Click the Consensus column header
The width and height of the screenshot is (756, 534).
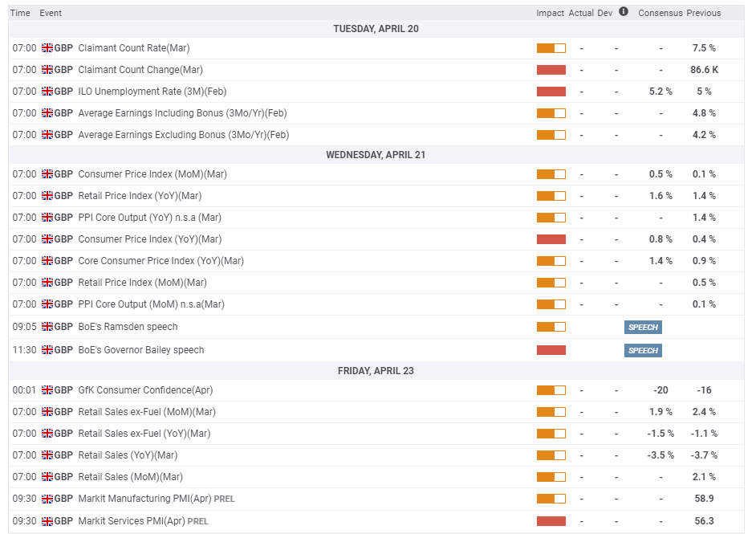(x=660, y=13)
